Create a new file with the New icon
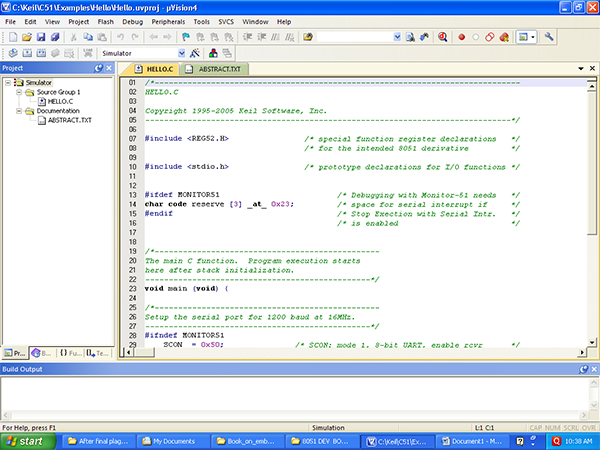This screenshot has height=450, width=600. pyautogui.click(x=13, y=37)
